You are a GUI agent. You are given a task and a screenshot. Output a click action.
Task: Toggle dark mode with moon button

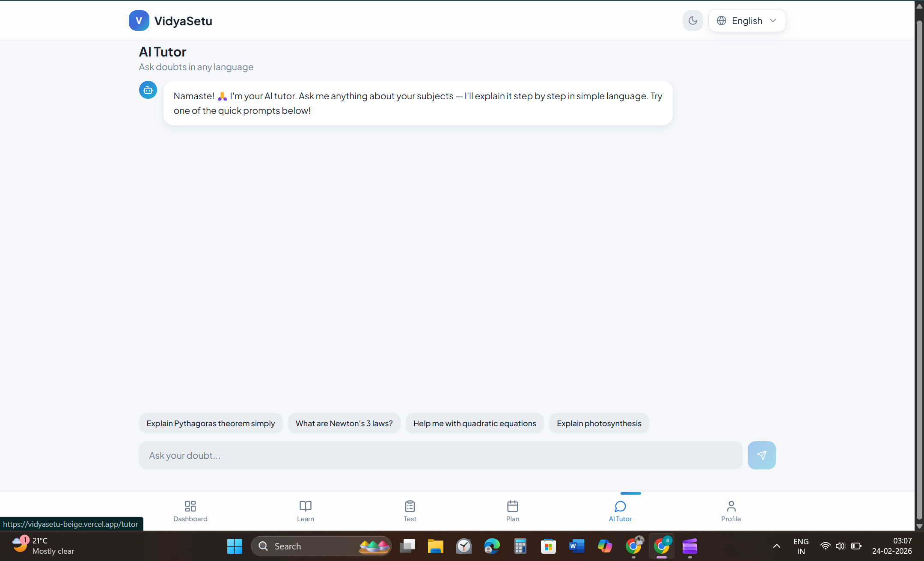click(x=692, y=21)
